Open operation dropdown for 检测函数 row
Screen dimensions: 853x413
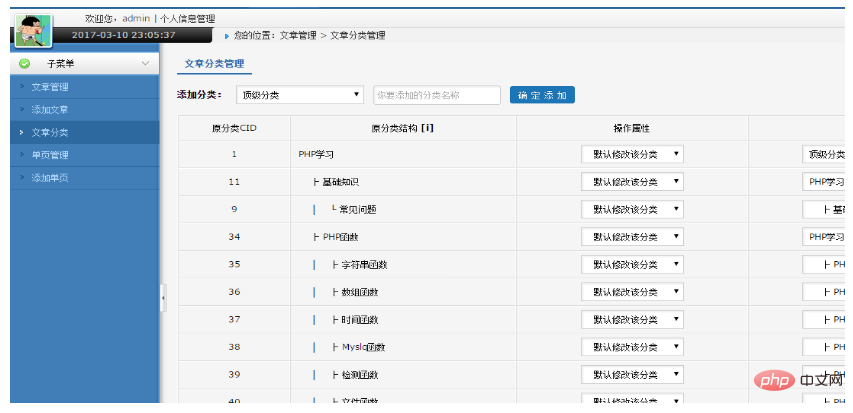click(x=632, y=374)
